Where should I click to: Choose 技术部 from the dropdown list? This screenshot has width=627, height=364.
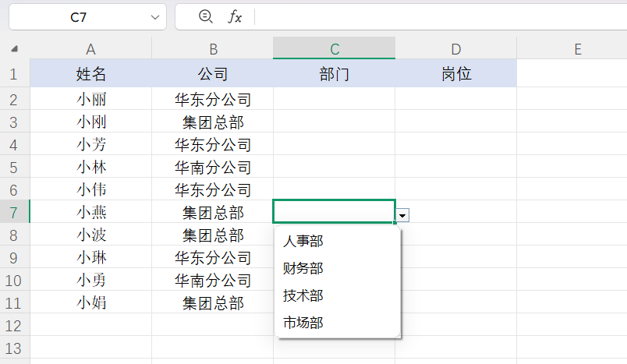pyautogui.click(x=338, y=295)
